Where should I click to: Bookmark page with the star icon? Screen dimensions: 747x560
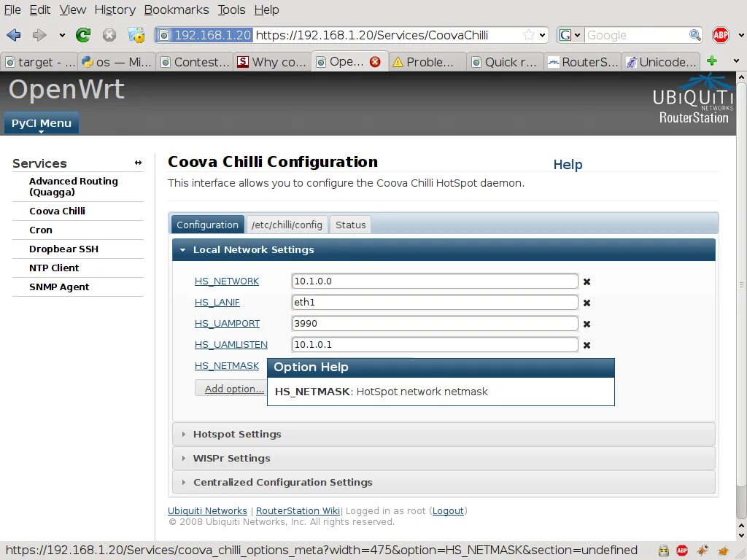(x=528, y=35)
